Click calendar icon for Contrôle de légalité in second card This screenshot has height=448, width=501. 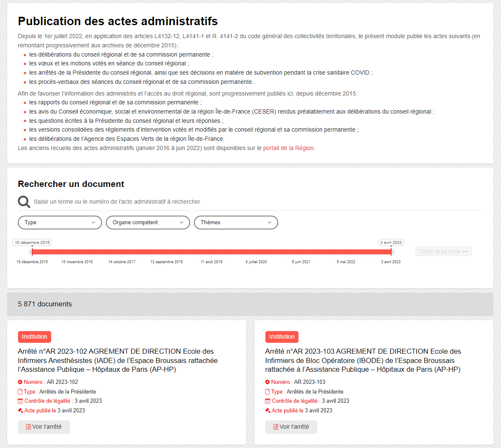tap(267, 401)
